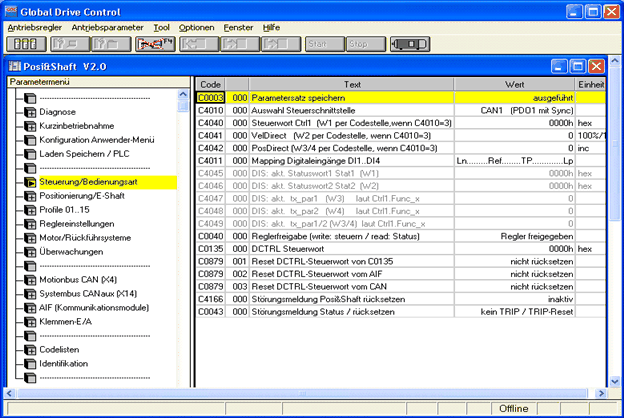Click the icon next to Motionbus CAN (X4)

pyautogui.click(x=30, y=281)
